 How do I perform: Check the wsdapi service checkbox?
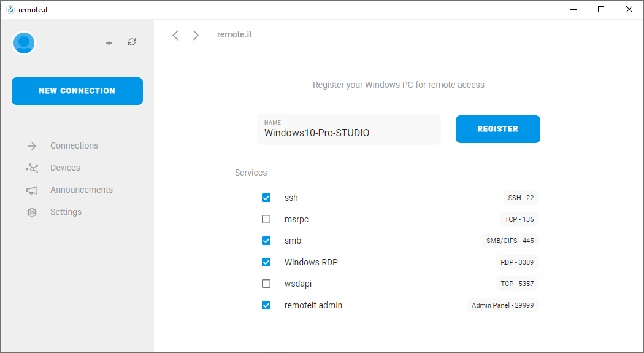point(266,284)
